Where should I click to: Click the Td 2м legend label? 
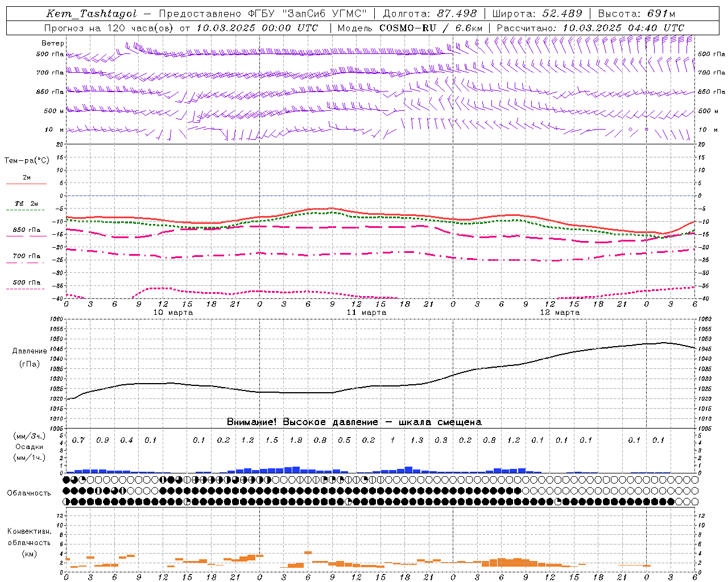(27, 203)
